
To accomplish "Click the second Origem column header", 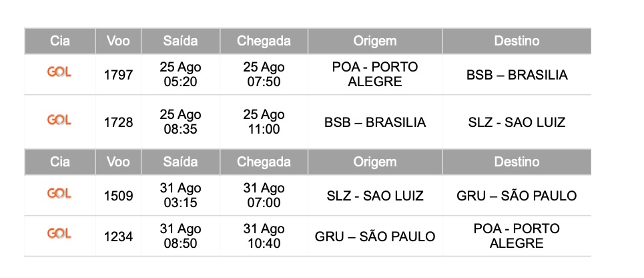I will (374, 162).
